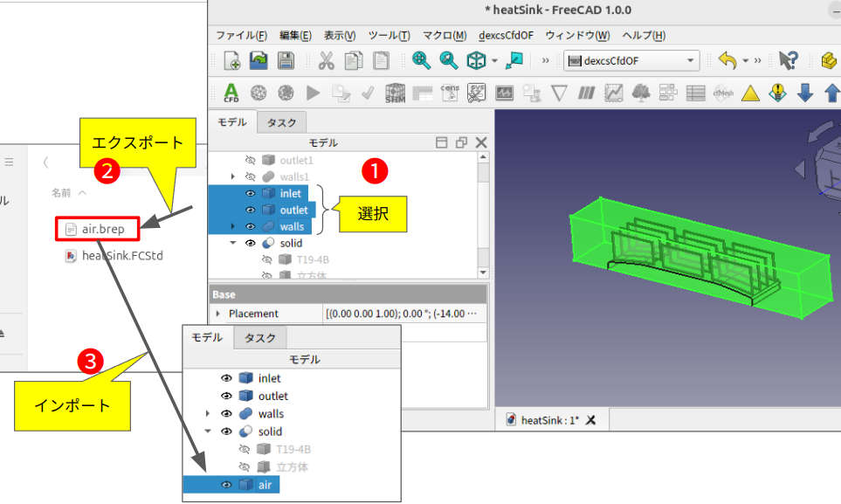Click the blue down arrow toolbar icon
Viewport: 841px width, 504px height.
click(805, 93)
